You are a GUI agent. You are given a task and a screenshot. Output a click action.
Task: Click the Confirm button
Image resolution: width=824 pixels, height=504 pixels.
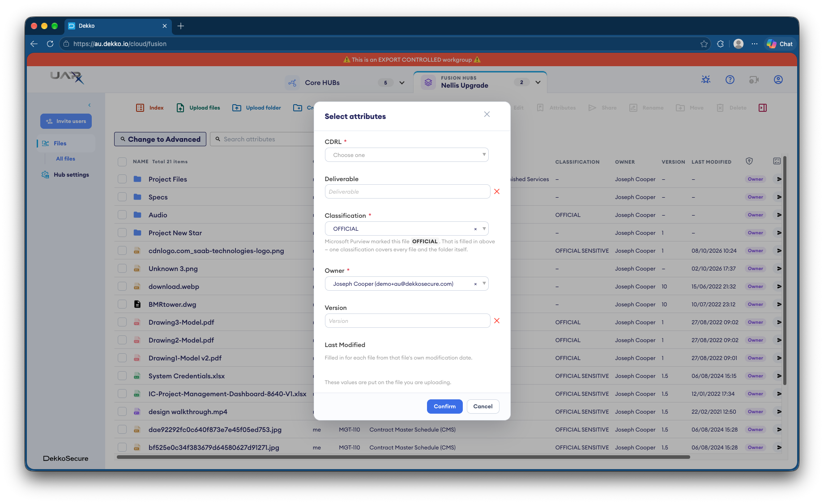[x=444, y=406]
